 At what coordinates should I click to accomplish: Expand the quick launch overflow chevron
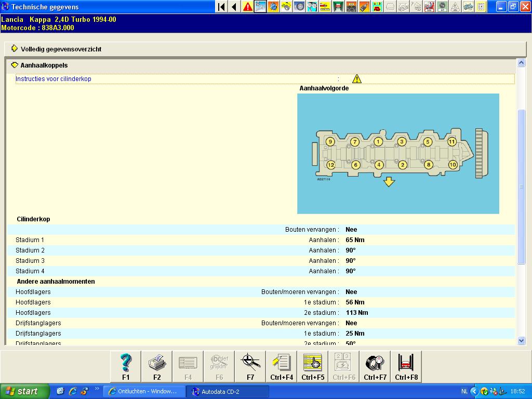[x=97, y=389]
